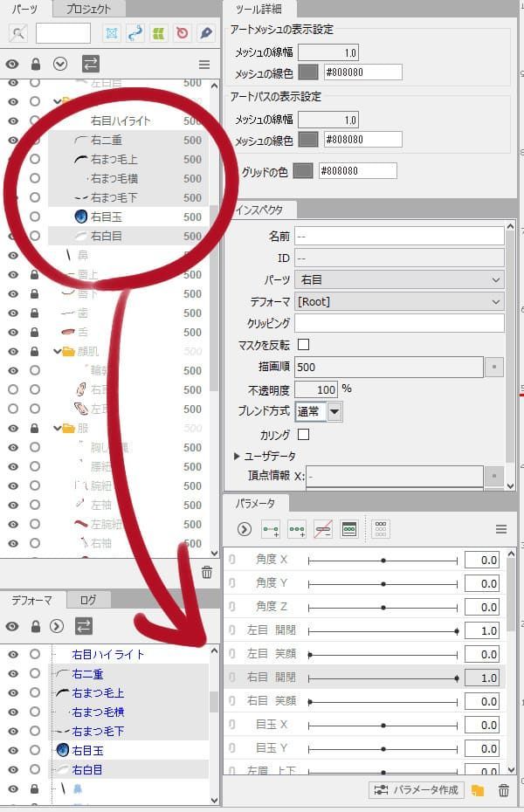Click the circled arrow icon in Parameter toolbar
524x812 pixels.
coord(245,529)
